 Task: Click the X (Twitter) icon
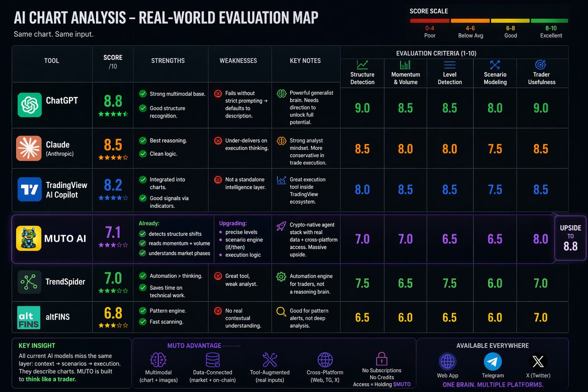(538, 362)
